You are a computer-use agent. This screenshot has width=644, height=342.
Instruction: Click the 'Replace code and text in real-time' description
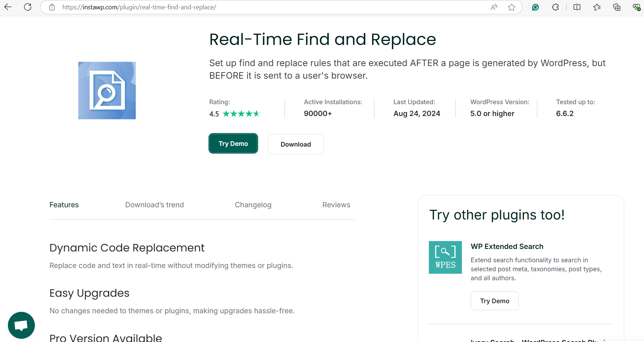click(171, 265)
